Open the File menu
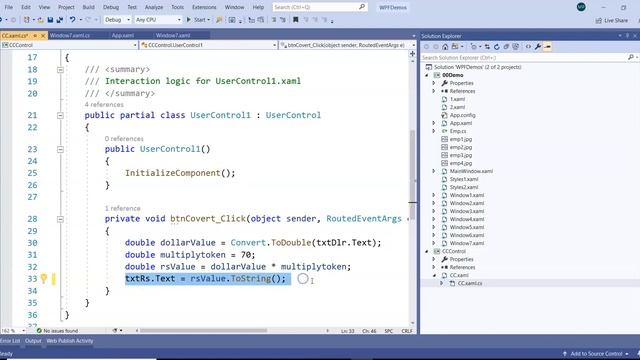Screen dimensions: 640x360 click(9, 7)
